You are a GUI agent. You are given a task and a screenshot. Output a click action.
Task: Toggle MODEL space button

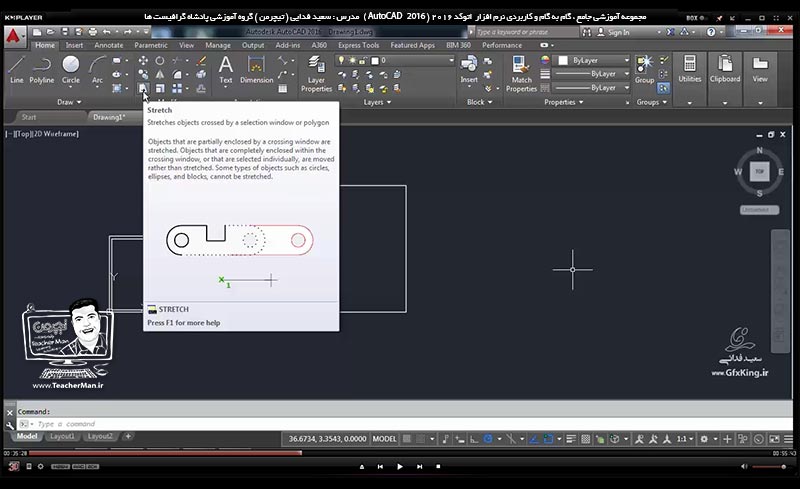(x=384, y=439)
